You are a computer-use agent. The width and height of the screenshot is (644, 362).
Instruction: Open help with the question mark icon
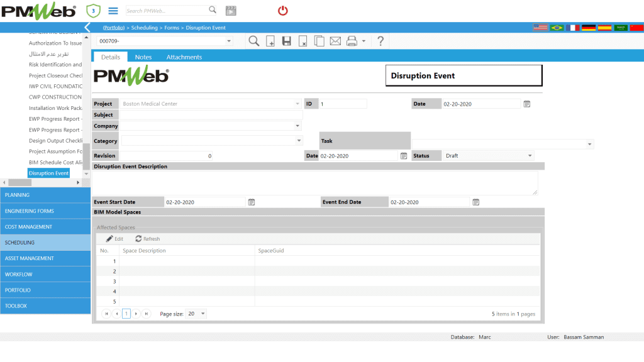coord(380,41)
